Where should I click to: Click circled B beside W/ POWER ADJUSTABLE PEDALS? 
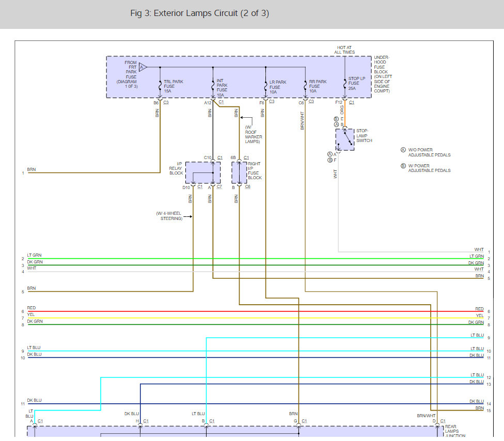pos(403,166)
